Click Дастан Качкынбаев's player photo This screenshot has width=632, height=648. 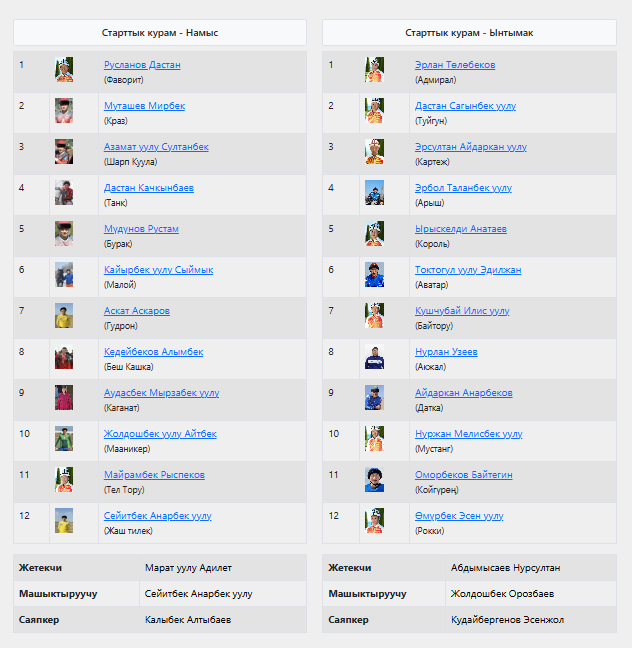[x=64, y=193]
